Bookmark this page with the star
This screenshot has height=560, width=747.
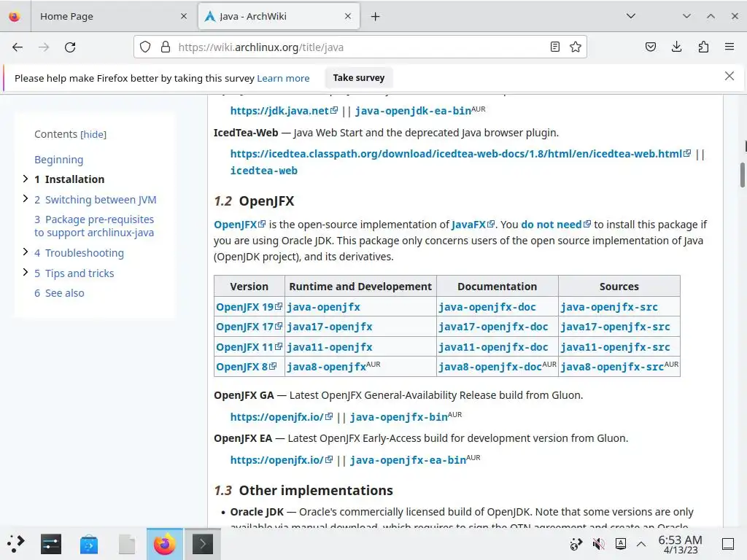tap(576, 47)
